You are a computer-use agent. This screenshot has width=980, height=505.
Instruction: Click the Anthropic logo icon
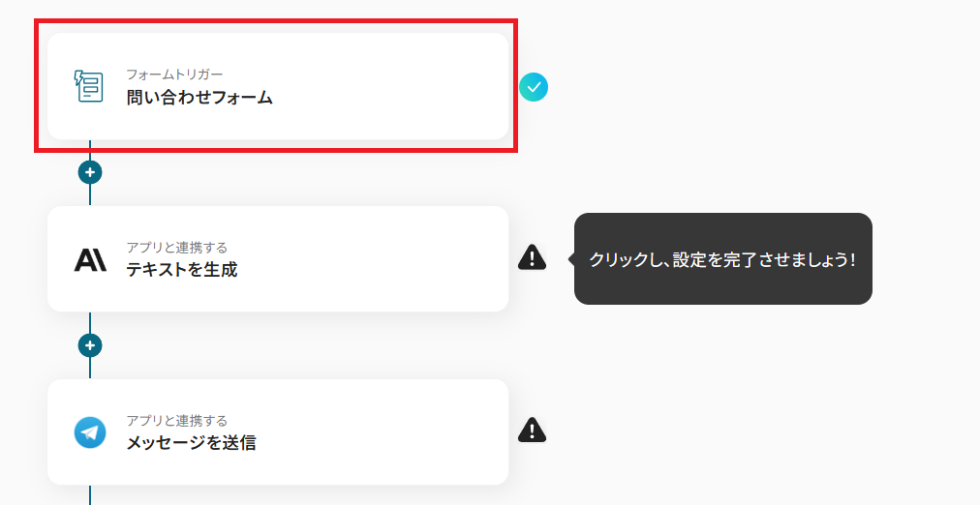[x=90, y=259]
